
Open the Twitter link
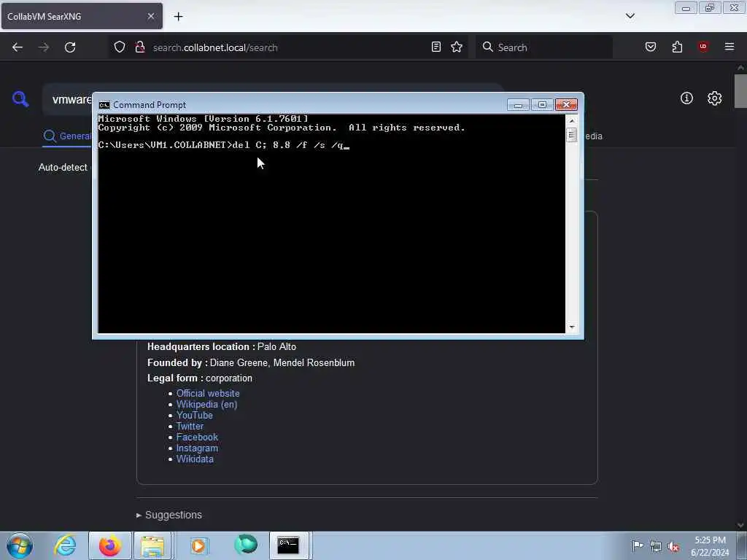pos(190,426)
